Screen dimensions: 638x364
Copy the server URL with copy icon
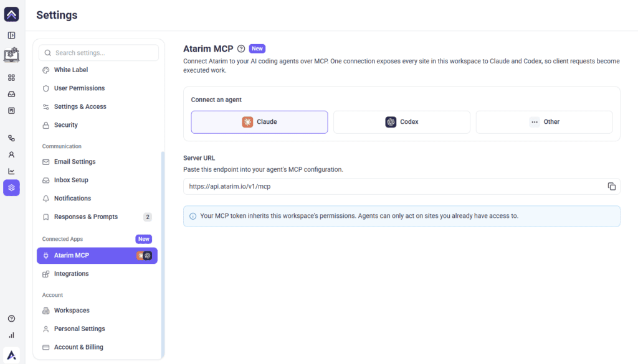[612, 187]
